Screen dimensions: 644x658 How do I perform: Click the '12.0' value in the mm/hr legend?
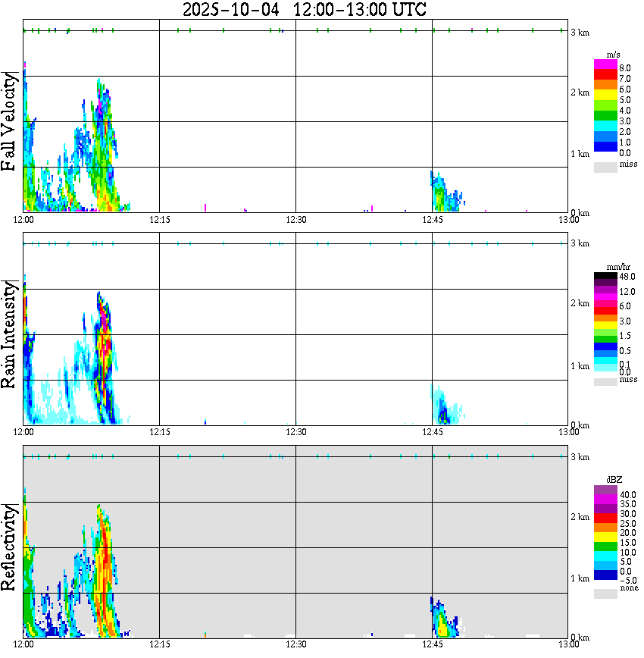(627, 292)
